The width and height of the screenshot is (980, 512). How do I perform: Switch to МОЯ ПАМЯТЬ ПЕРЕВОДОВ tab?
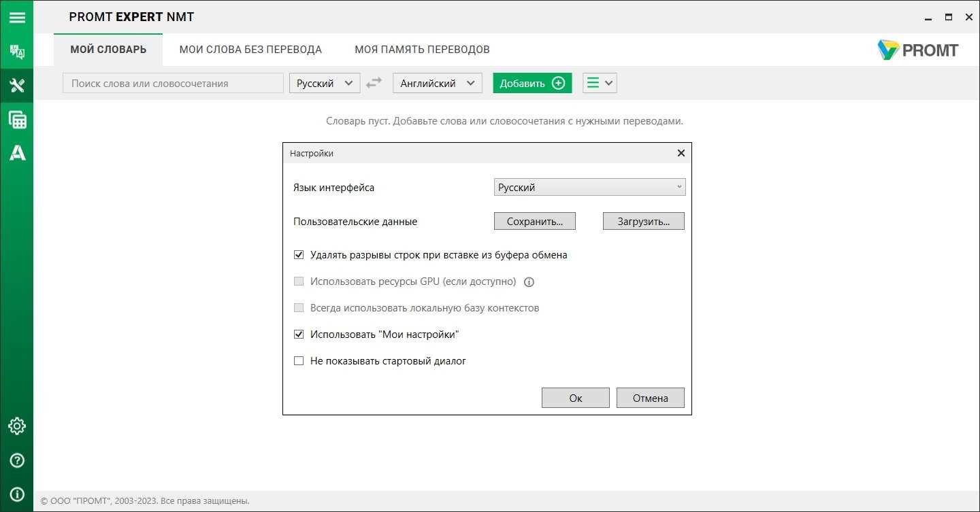[x=422, y=50]
